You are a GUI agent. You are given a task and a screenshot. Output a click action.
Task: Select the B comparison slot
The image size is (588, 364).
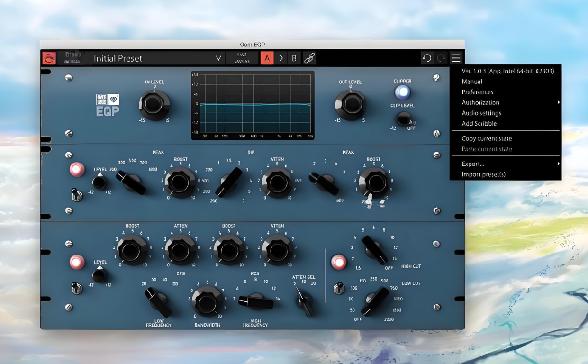(294, 58)
